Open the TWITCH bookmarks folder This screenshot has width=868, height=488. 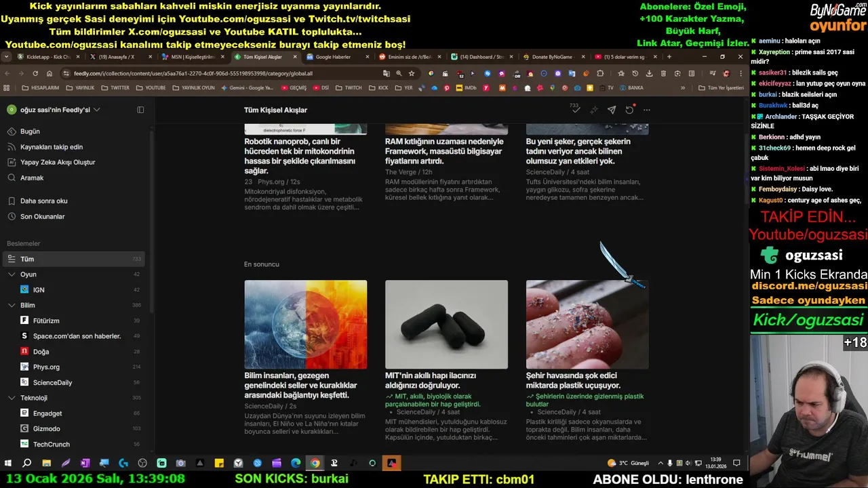[x=349, y=87]
